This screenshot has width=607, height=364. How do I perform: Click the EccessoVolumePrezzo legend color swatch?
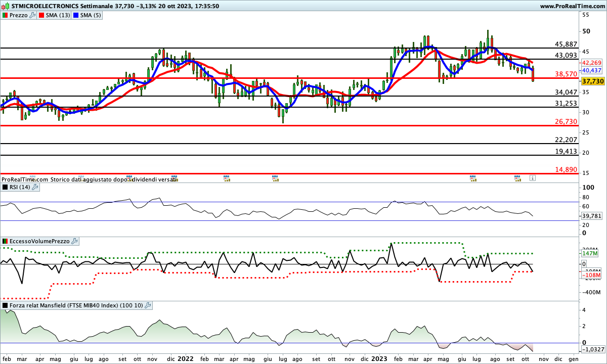(5, 242)
